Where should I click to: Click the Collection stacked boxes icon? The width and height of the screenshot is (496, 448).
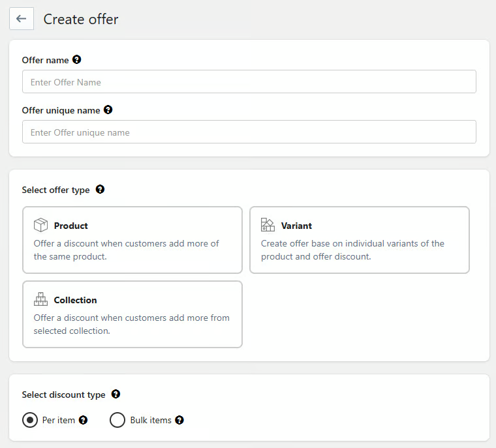coord(40,299)
